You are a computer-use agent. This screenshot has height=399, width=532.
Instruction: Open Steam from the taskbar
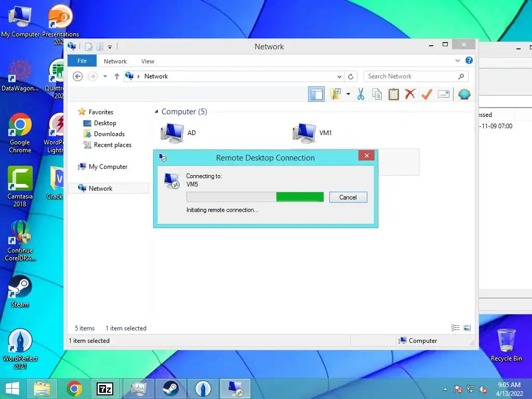(x=170, y=389)
